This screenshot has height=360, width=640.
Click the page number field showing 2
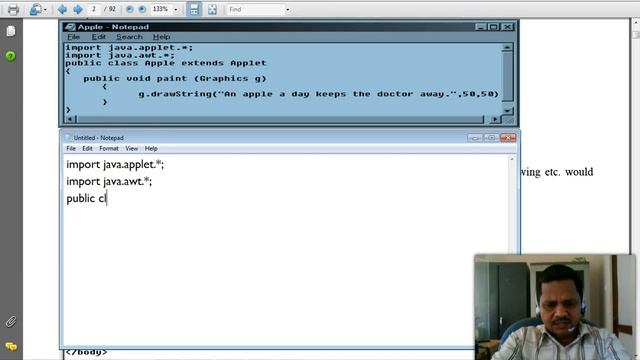(94, 9)
